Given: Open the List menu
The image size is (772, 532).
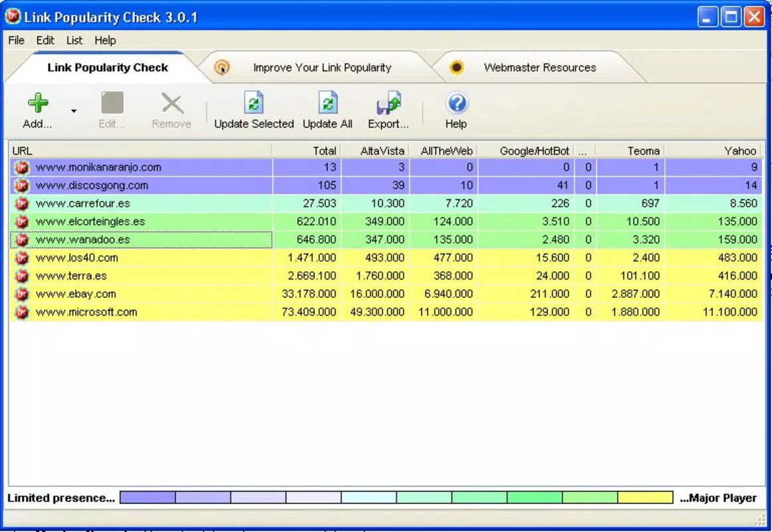Looking at the screenshot, I should pos(74,41).
